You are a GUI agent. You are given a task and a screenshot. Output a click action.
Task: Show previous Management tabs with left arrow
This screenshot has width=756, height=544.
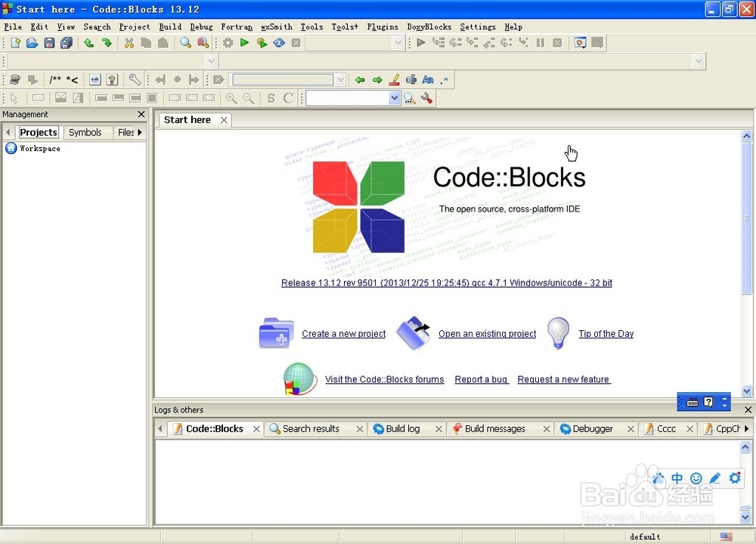pos(8,132)
